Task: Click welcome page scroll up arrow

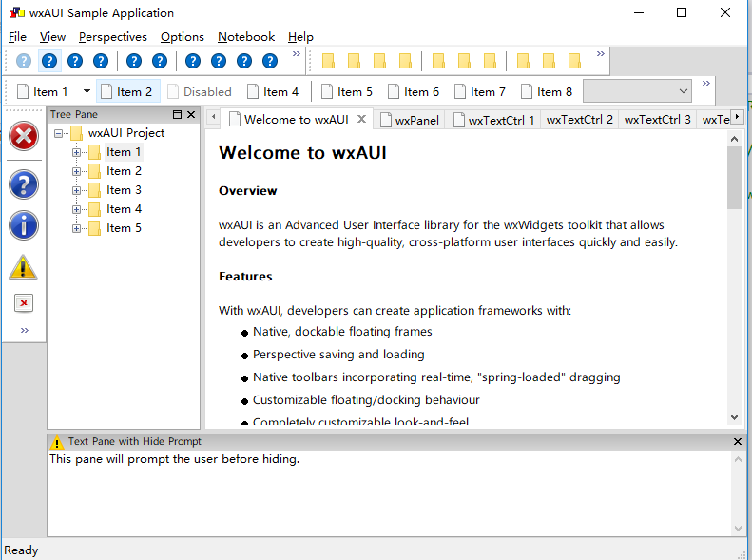Action: click(734, 139)
